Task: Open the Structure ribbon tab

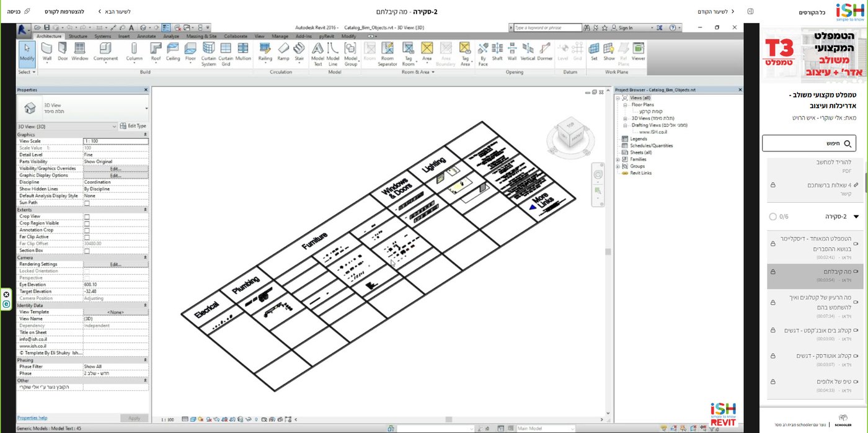Action: tap(77, 37)
